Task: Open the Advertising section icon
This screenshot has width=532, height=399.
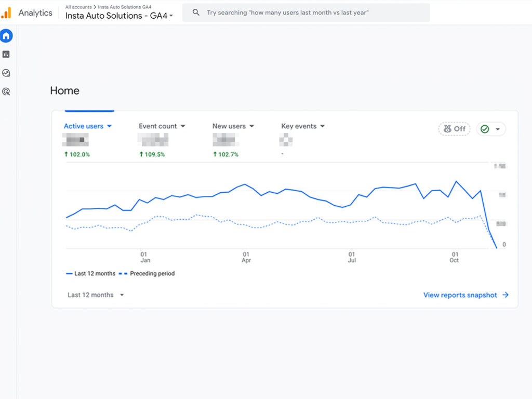Action: [5, 91]
